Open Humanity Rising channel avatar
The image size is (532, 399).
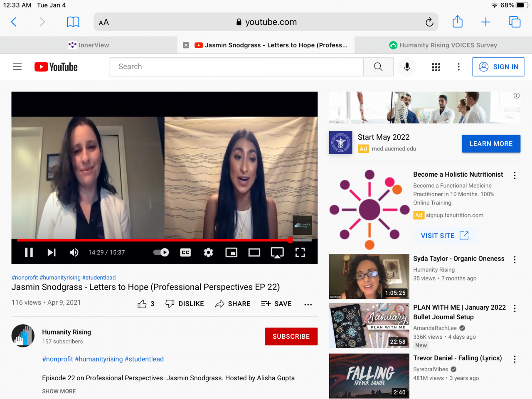point(23,336)
